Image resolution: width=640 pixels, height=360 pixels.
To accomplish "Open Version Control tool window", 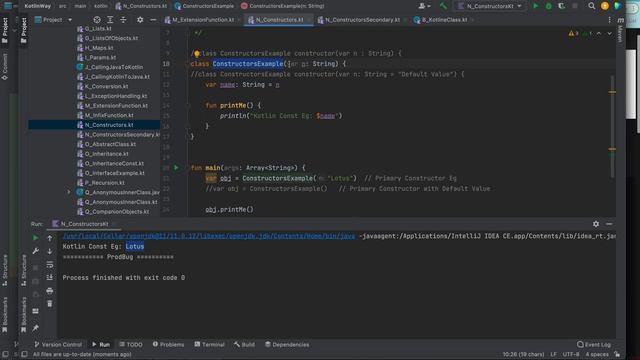I will [x=58, y=344].
